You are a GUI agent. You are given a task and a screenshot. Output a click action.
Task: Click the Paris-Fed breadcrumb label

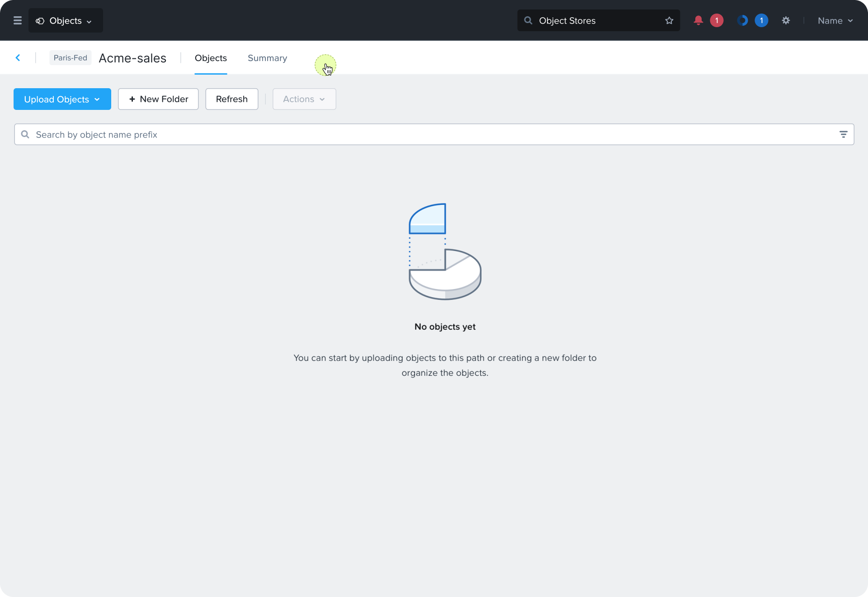[71, 57]
